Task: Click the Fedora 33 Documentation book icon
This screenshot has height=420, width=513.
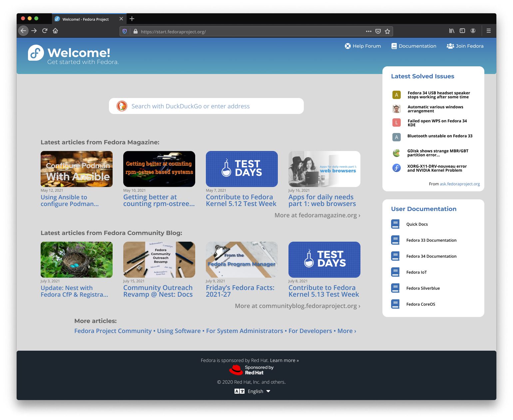Action: coord(395,240)
